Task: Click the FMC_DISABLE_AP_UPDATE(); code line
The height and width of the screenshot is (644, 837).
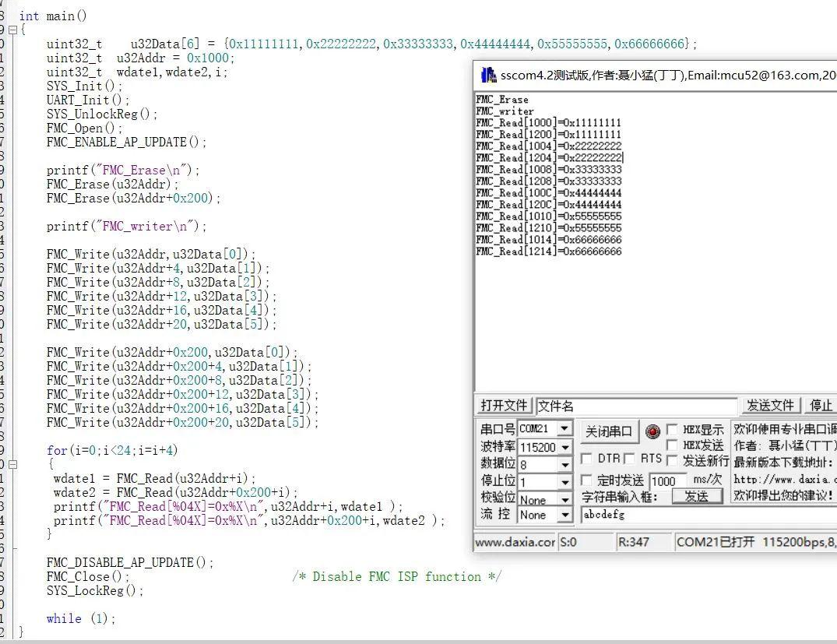Action: tap(130, 562)
